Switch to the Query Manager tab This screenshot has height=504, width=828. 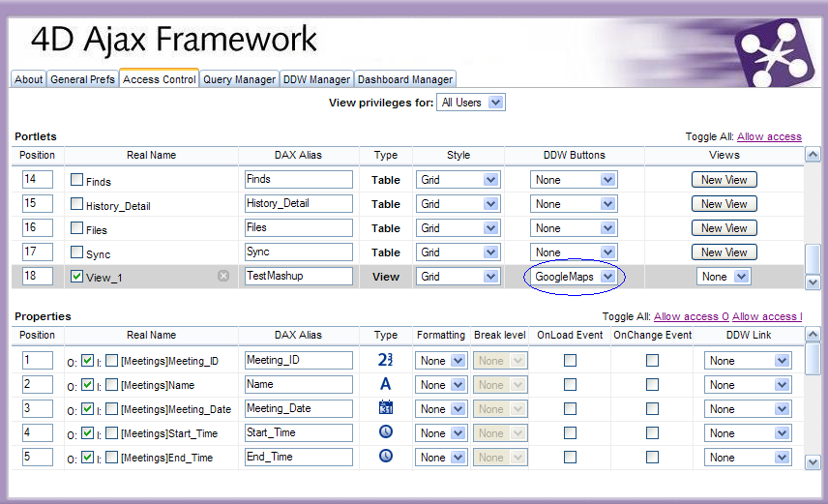point(239,79)
